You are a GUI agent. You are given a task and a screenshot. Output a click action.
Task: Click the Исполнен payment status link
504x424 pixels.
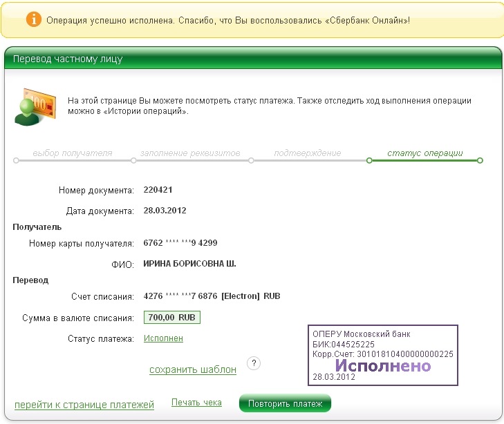[163, 338]
